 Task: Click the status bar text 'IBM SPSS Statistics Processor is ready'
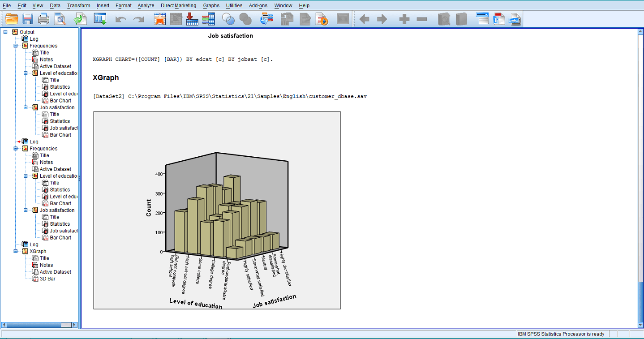coord(561,334)
